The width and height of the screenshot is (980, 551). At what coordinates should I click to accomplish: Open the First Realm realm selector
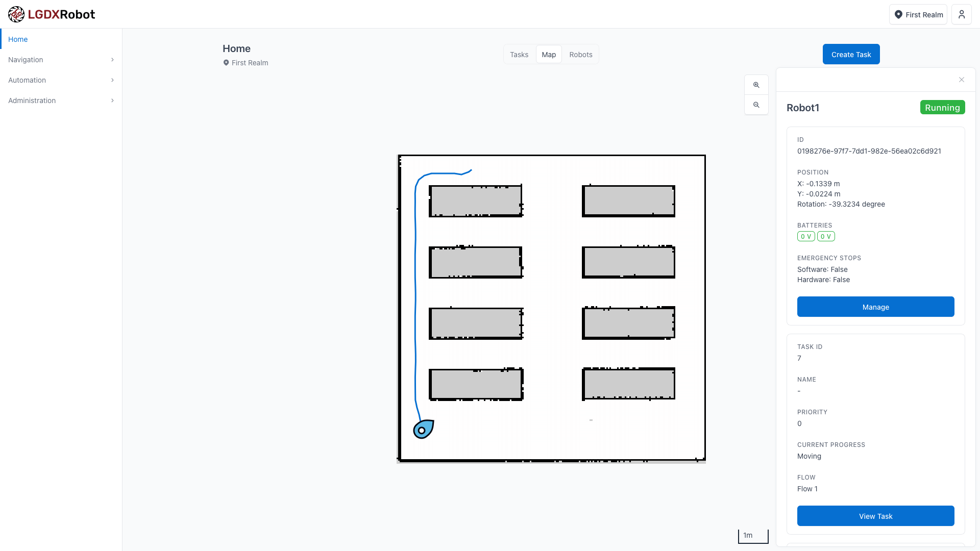point(918,14)
